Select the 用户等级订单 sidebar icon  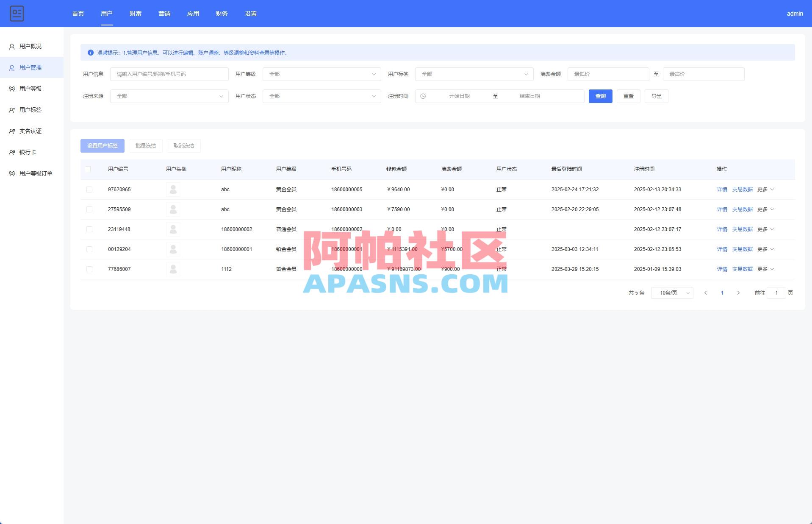tap(11, 173)
